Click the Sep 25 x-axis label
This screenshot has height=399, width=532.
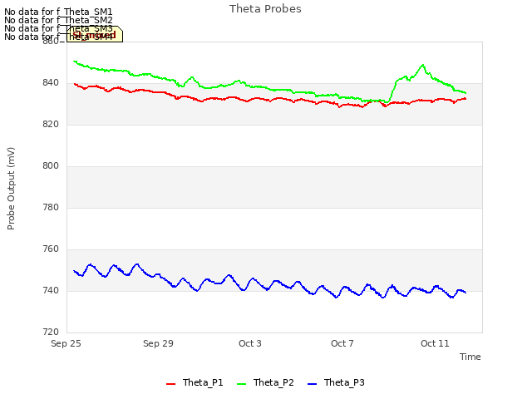pos(66,343)
